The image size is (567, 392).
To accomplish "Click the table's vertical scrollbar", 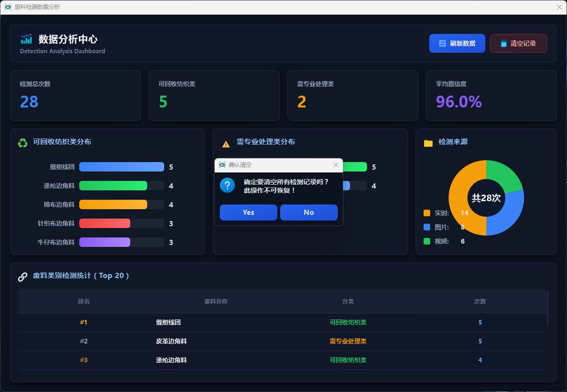I will click(548, 308).
